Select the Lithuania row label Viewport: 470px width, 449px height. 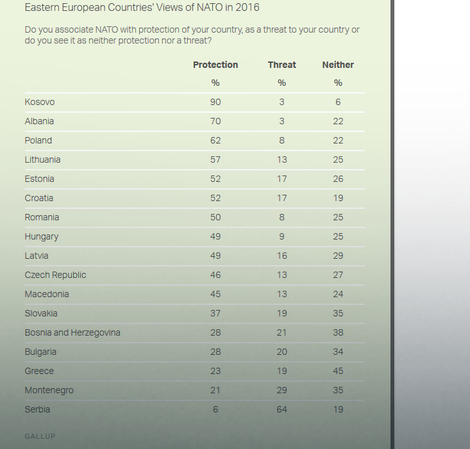pyautogui.click(x=43, y=160)
